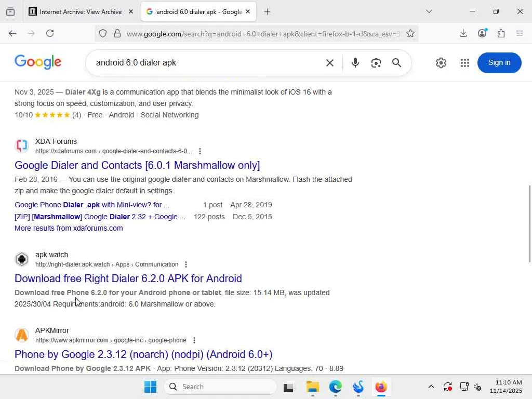Show hidden system tray icons
The width and height of the screenshot is (532, 399).
coord(431,387)
